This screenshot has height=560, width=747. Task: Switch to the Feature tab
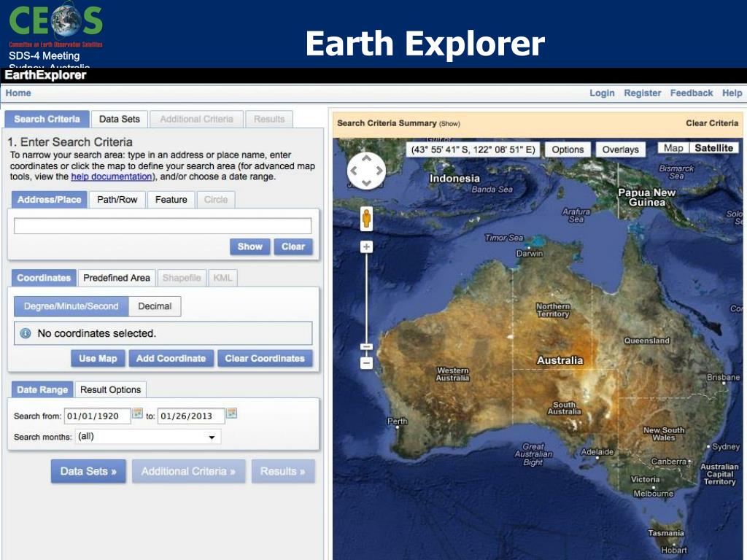coord(171,200)
